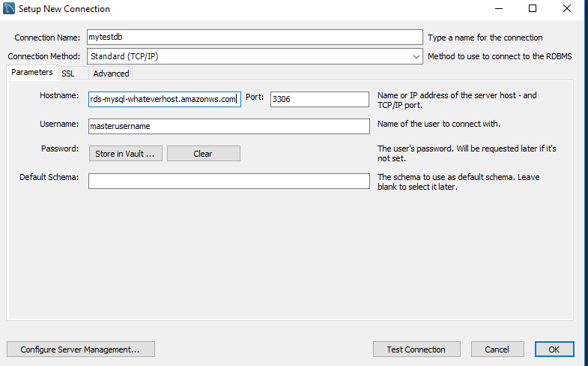Click inside the Hostname field

coord(165,99)
